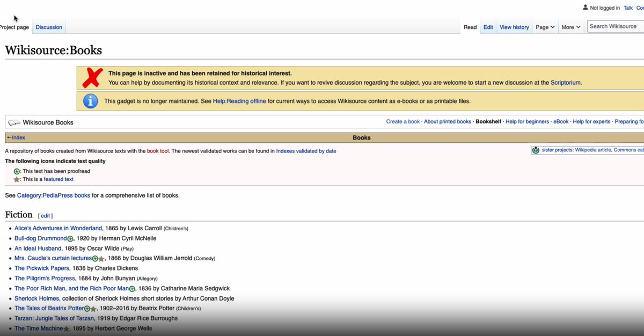Click the open book icon beside Wikisource Books
644x336 pixels.
[x=14, y=122]
